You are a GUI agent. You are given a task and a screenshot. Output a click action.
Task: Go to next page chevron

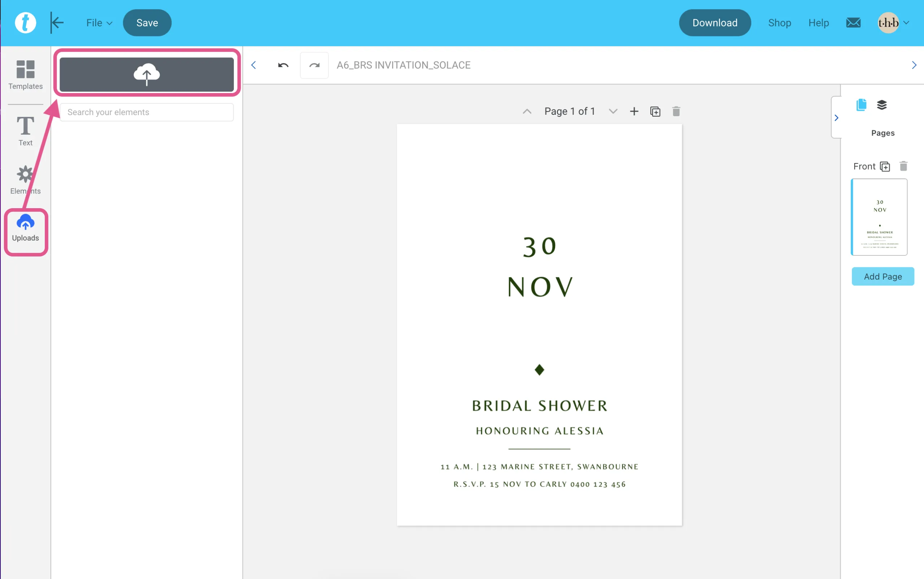point(613,111)
